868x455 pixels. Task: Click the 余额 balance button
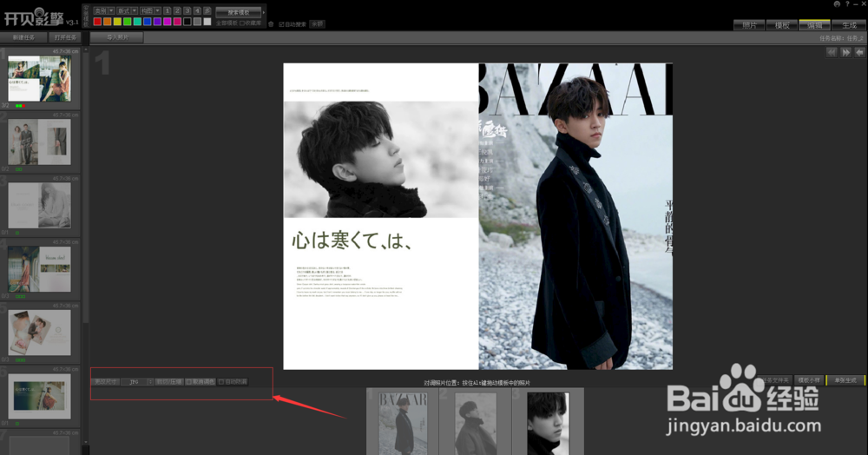click(x=317, y=24)
